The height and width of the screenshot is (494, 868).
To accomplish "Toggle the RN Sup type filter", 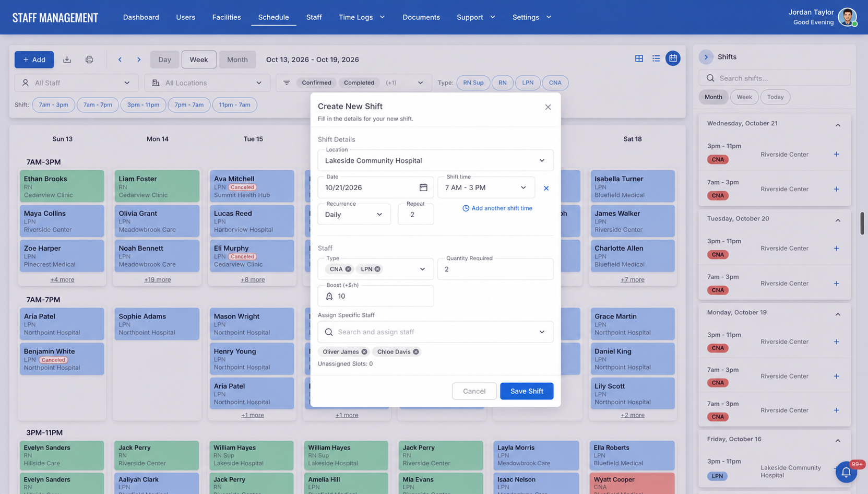I will pos(473,83).
